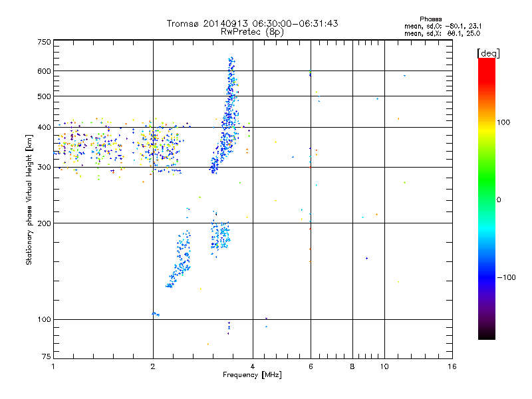Click the plot title 'Tromsø 20140913 06:30:00-06:31:43'

pos(252,23)
